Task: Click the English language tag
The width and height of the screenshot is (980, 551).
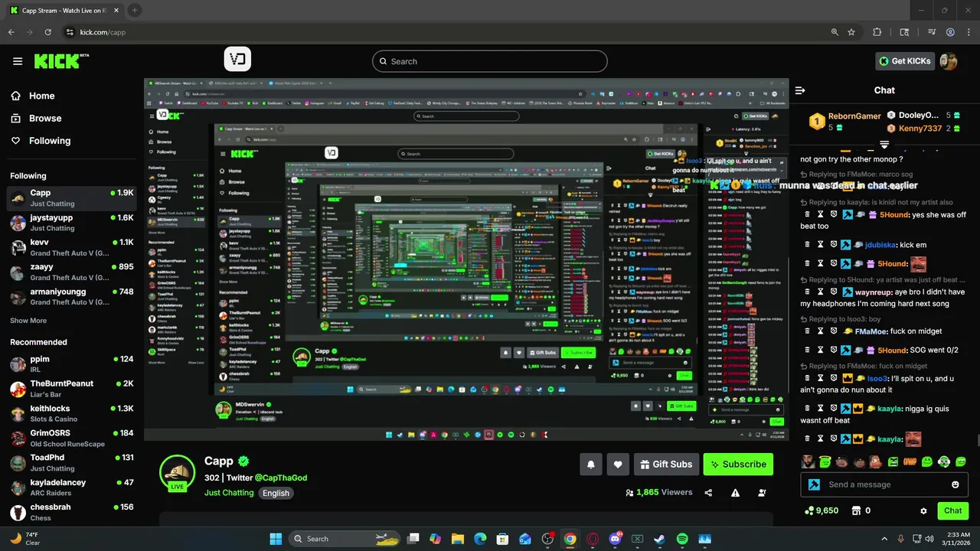Action: (x=276, y=493)
